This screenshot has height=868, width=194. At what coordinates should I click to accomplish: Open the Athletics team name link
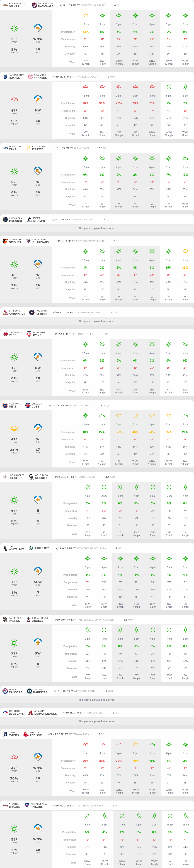(42, 548)
